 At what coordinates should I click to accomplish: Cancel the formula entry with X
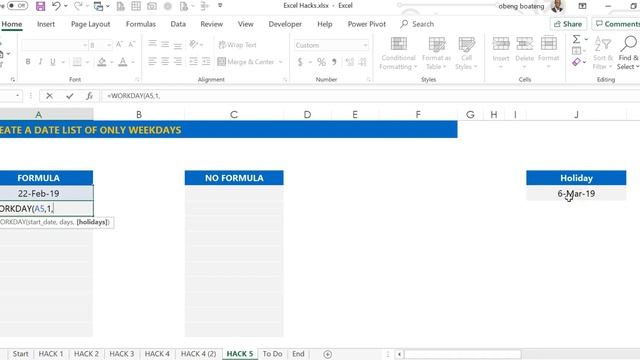(x=49, y=96)
